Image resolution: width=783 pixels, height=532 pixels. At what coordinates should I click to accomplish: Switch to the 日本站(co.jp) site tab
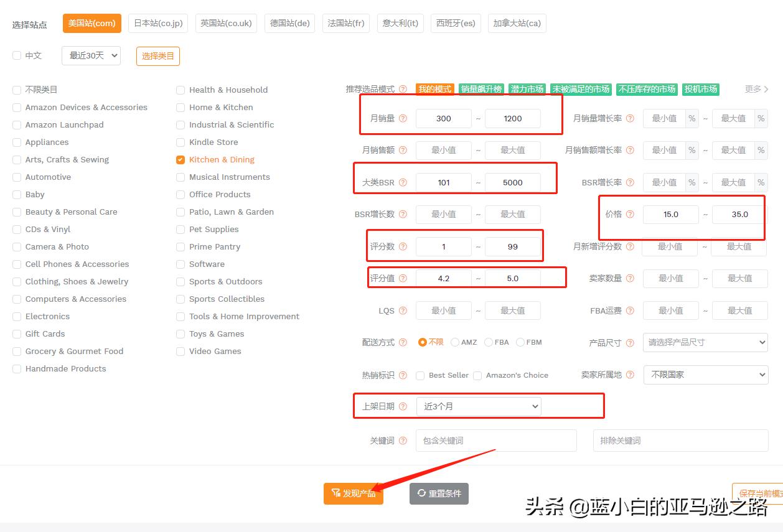[x=157, y=23]
